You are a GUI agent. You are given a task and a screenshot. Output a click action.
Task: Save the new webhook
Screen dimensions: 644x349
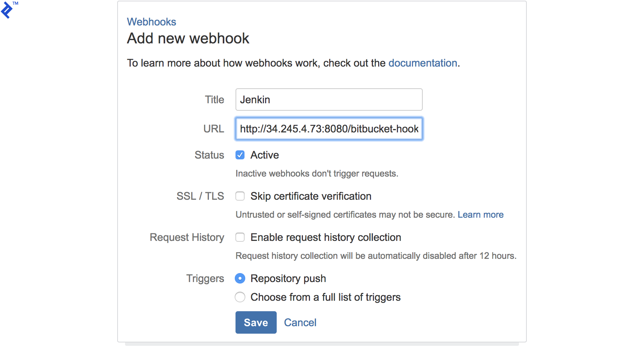[x=256, y=322]
